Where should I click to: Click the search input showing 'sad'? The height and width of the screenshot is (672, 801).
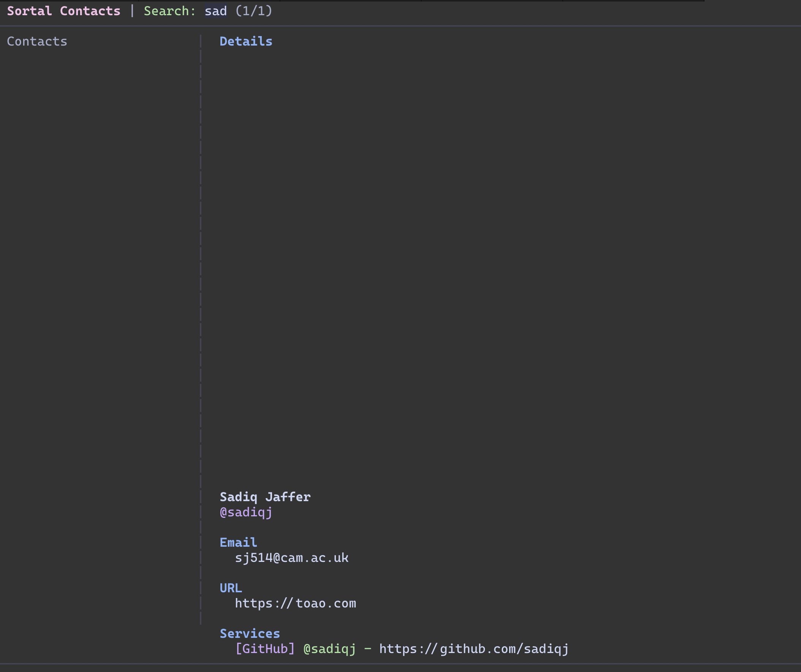click(215, 11)
